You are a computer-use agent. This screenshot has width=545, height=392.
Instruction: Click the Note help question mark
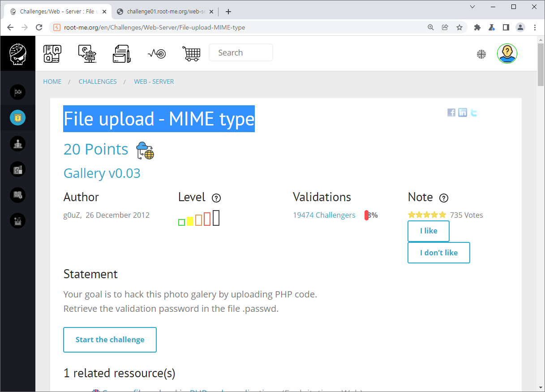[x=444, y=198]
